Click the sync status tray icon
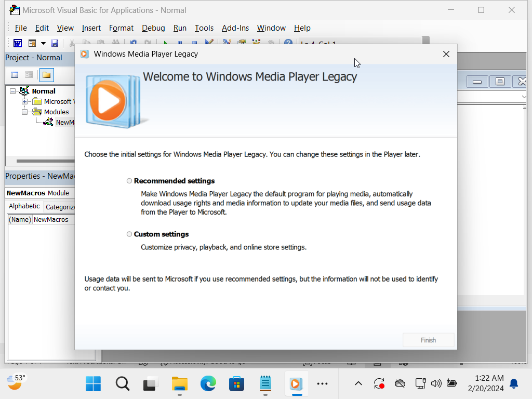The height and width of the screenshot is (399, 532). point(379,384)
